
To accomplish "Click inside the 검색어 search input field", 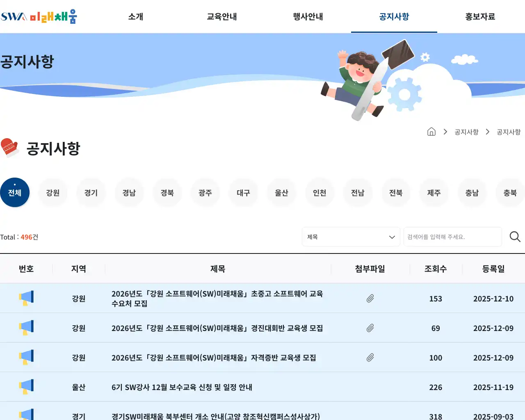I will tap(451, 237).
